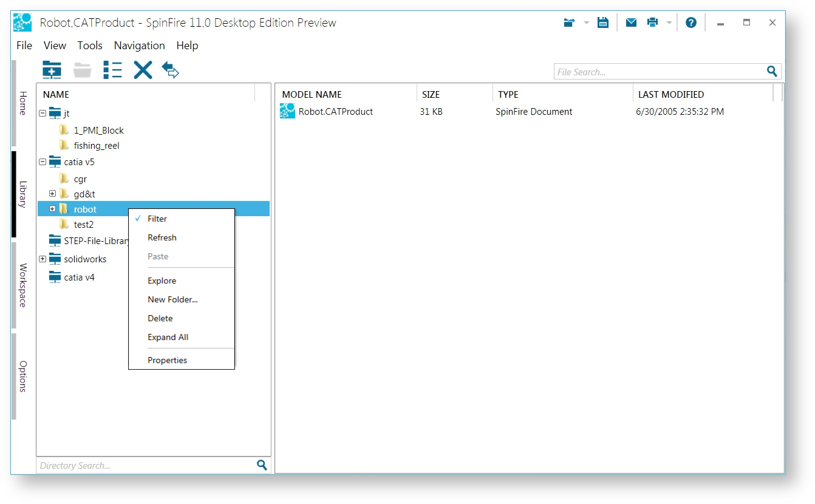815x504 pixels.
Task: Choose Expand All in the context menu
Action: [182, 337]
